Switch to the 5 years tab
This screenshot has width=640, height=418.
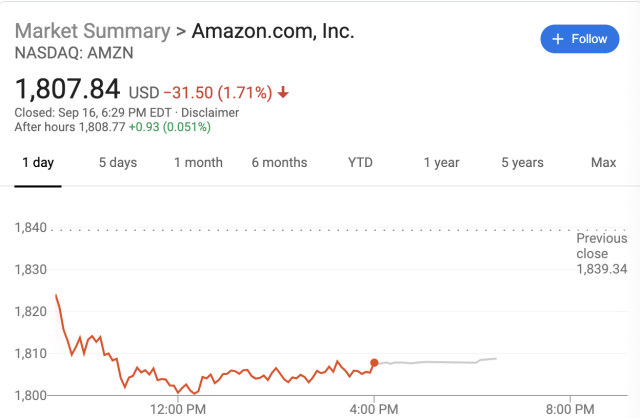[522, 163]
